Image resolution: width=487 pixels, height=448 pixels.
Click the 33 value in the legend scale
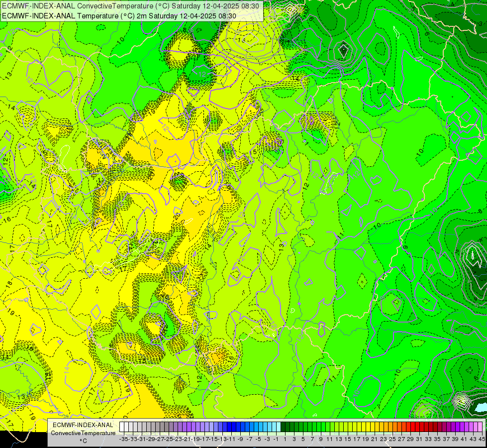click(x=428, y=439)
